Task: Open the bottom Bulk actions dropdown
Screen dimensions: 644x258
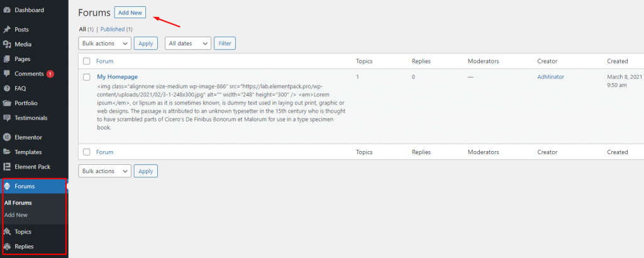Action: (105, 171)
